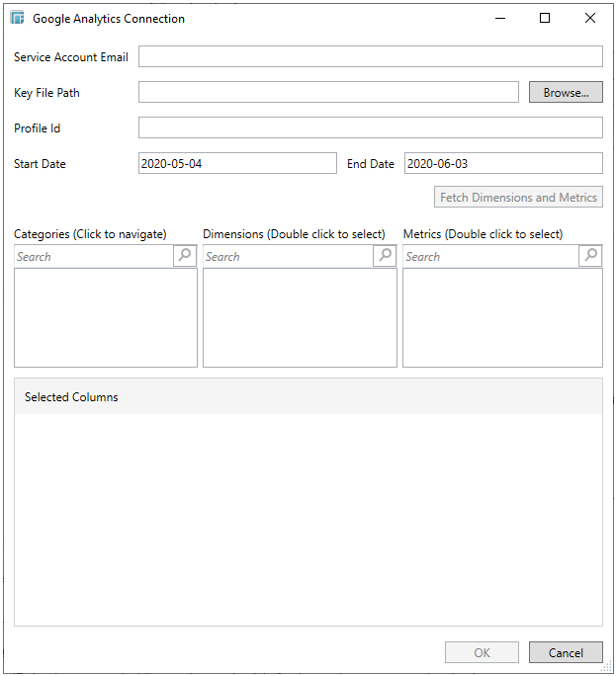Viewport: 616px width, 676px height.
Task: Click inside the Dimensions list box
Action: [x=300, y=317]
